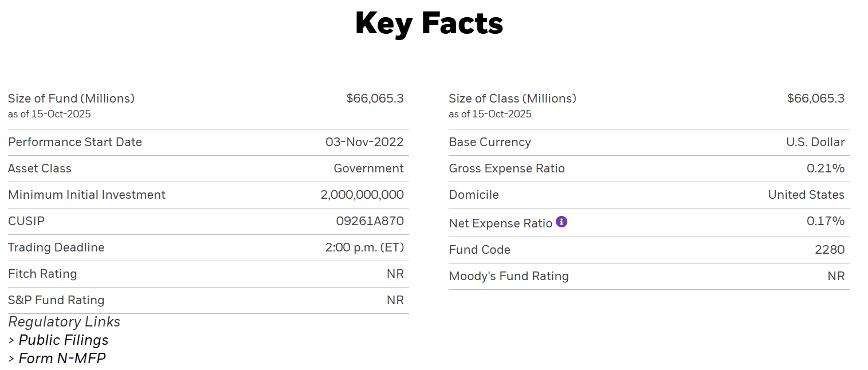The height and width of the screenshot is (370, 868).
Task: Click the Asset Class value Government
Action: pyautogui.click(x=368, y=168)
